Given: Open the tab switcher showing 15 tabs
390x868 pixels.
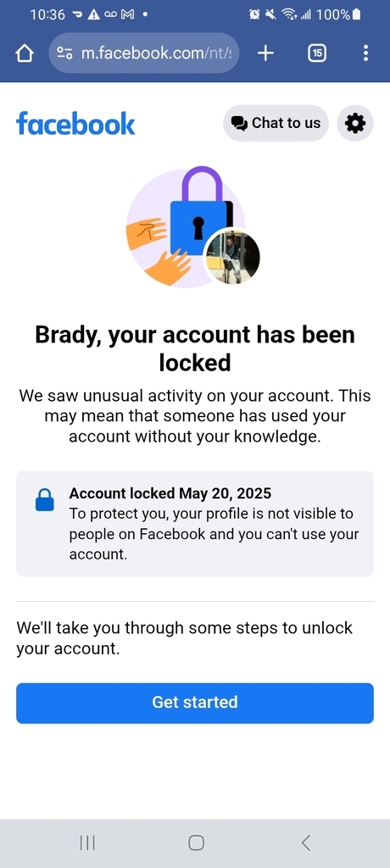Looking at the screenshot, I should point(317,53).
